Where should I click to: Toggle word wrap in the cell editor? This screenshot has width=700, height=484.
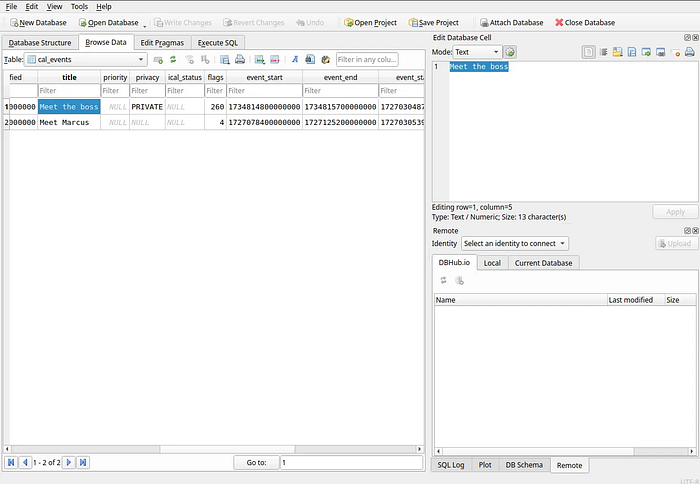(x=588, y=52)
